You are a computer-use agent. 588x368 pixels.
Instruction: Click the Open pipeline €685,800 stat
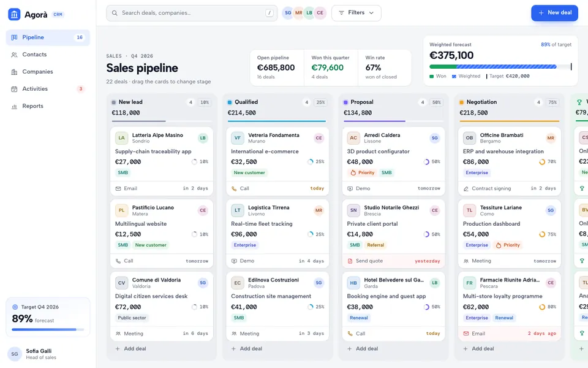pos(277,67)
